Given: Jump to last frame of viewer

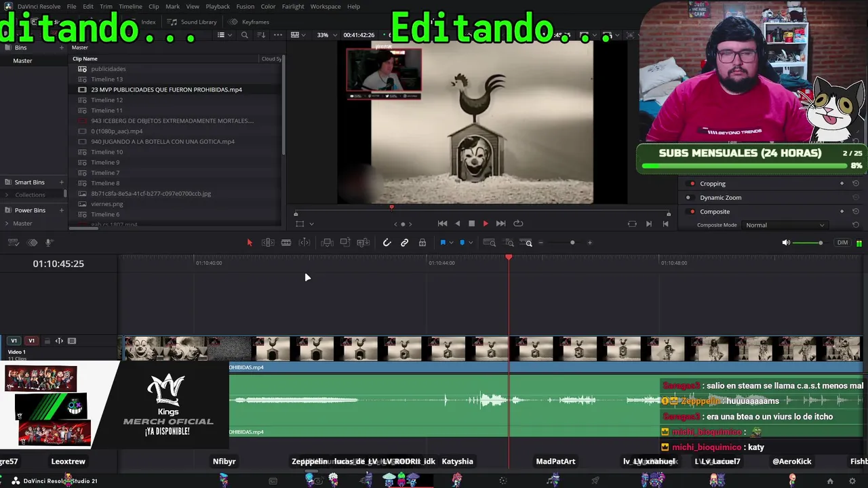Looking at the screenshot, I should click(500, 224).
